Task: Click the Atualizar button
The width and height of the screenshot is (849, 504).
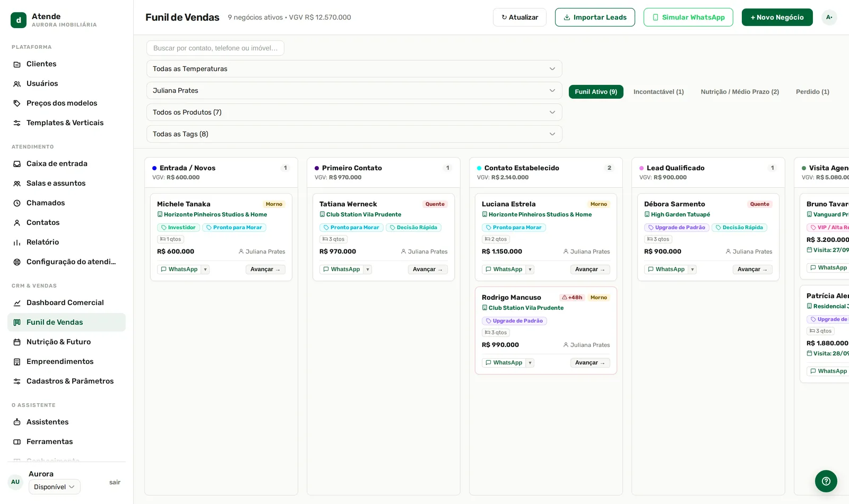Action: click(519, 17)
